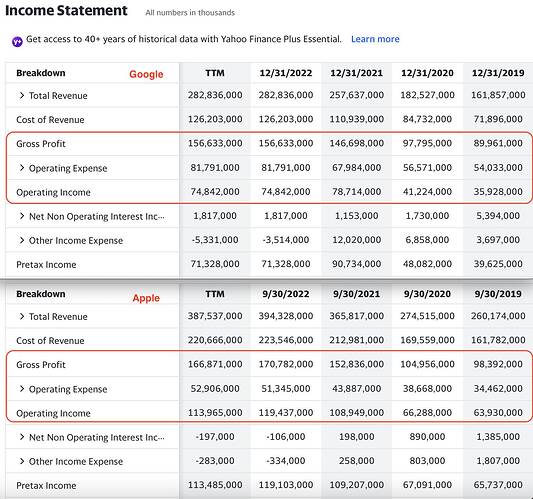Click the value 97,795,000
Viewport: 533px width, 499px height.
coord(427,143)
